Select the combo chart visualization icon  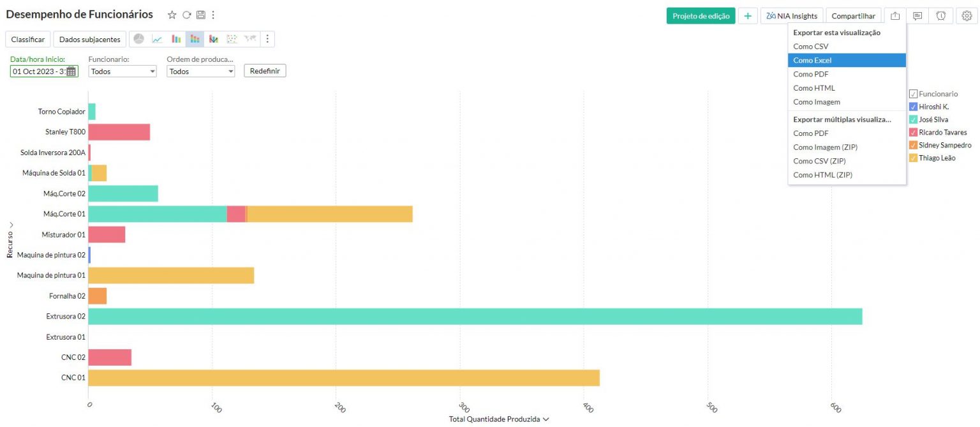213,39
